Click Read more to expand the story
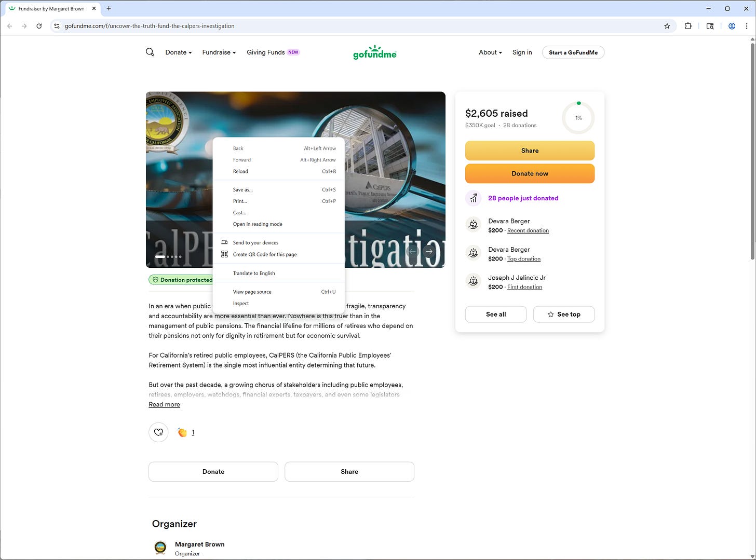Viewport: 756px width, 560px height. coord(164,404)
